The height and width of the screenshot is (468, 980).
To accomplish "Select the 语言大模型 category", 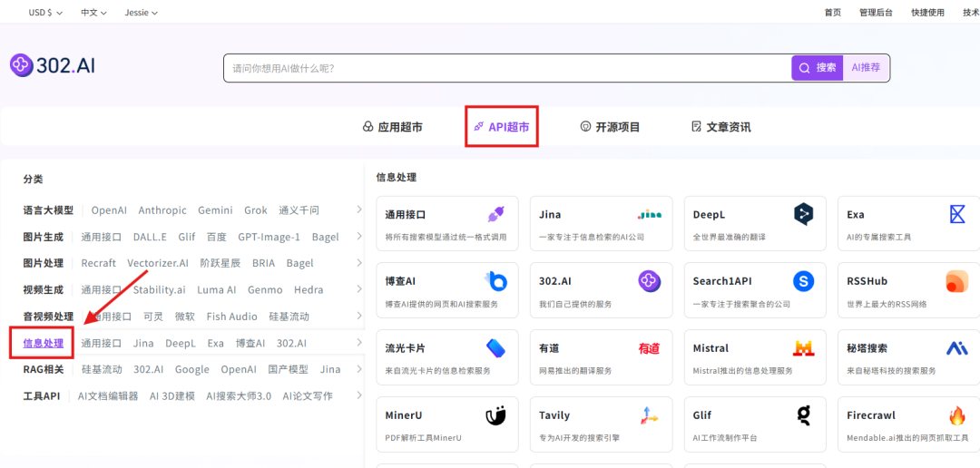I will click(48, 210).
